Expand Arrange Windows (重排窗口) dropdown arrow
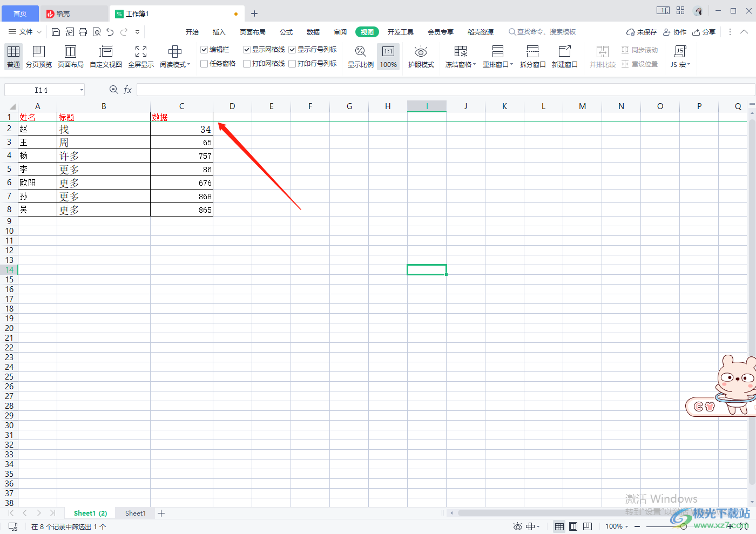The height and width of the screenshot is (534, 756). (511, 65)
